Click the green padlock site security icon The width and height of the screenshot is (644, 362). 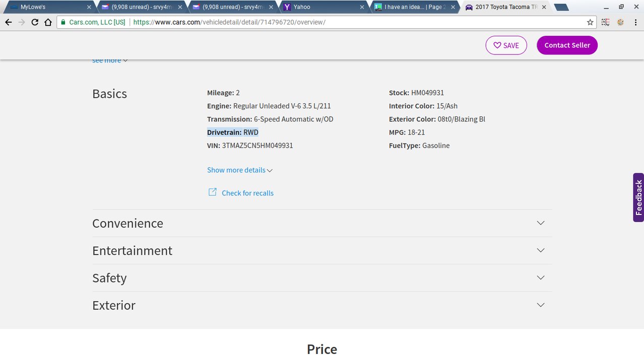pyautogui.click(x=62, y=22)
